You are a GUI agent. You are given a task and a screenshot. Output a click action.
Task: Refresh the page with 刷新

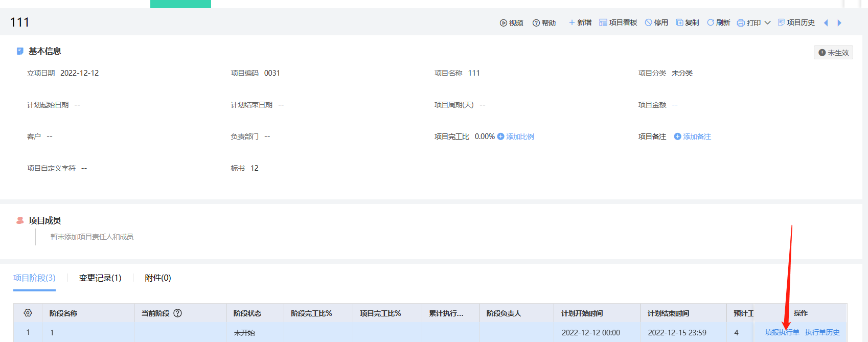tap(718, 22)
